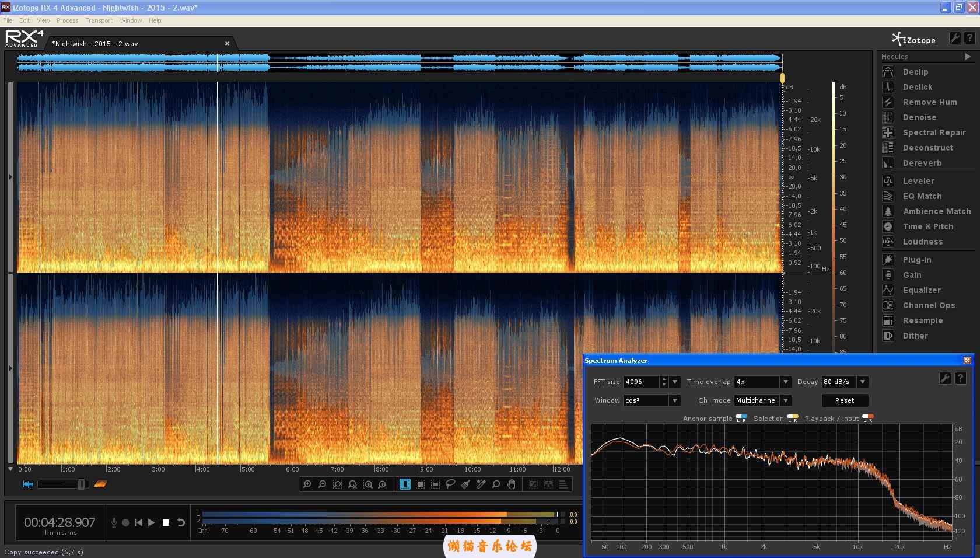Click the zoom out magnifier icon
Viewport: 980px width, 558px height.
pyautogui.click(x=322, y=484)
